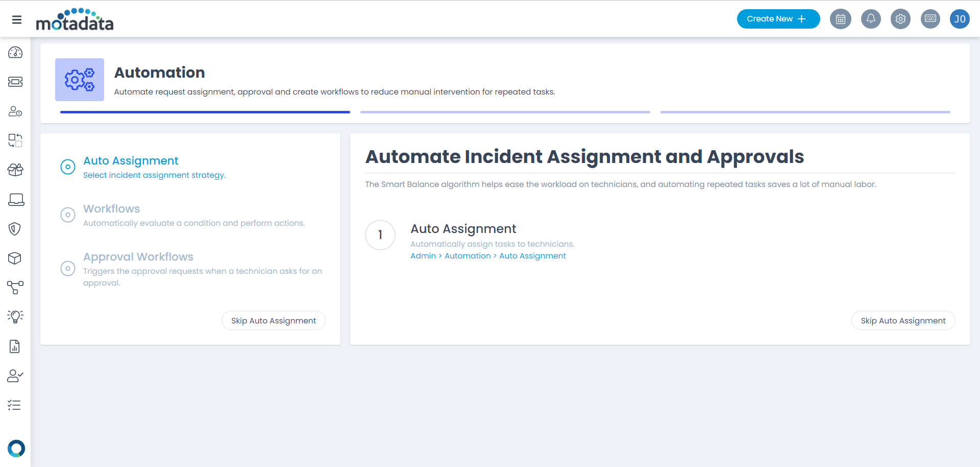980x467 pixels.
Task: Open the dashboard gauge icon in sidebar
Action: 15,53
